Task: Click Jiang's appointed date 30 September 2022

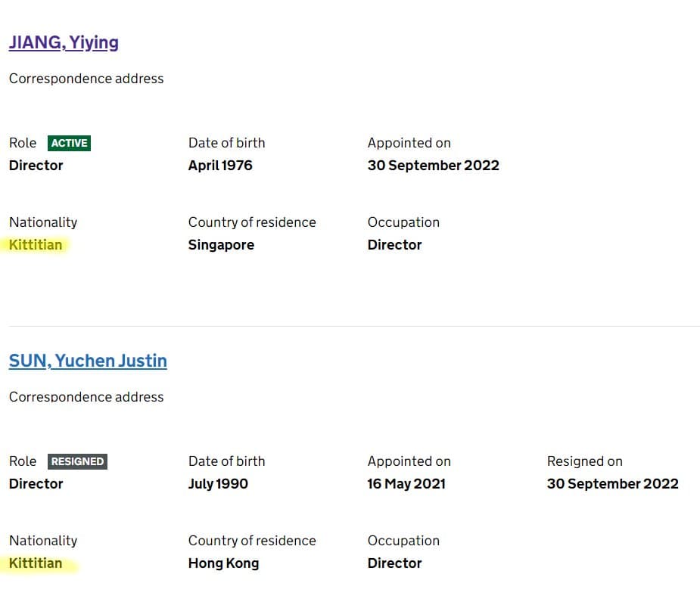Action: click(433, 166)
